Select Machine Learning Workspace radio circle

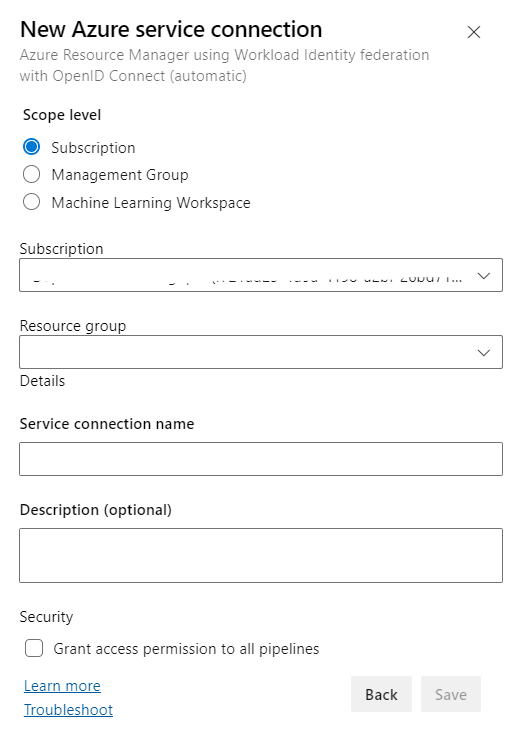(x=32, y=202)
